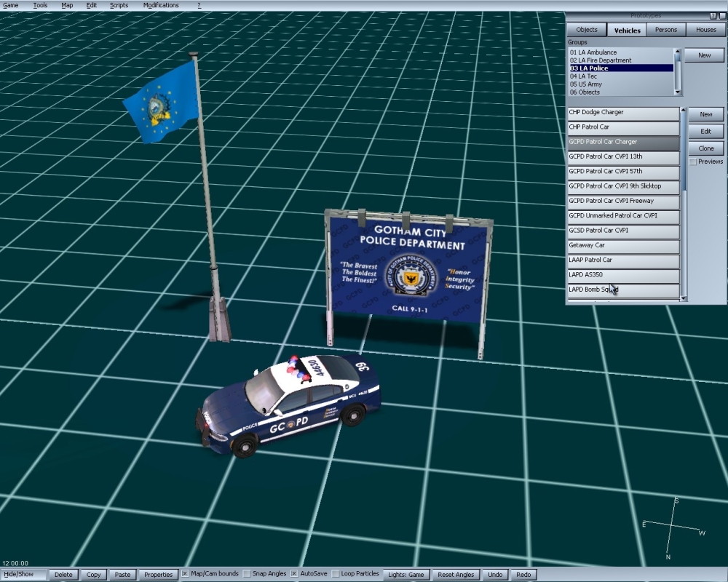The width and height of the screenshot is (728, 582).
Task: Enable the Loop Particles checkbox
Action: coord(336,574)
